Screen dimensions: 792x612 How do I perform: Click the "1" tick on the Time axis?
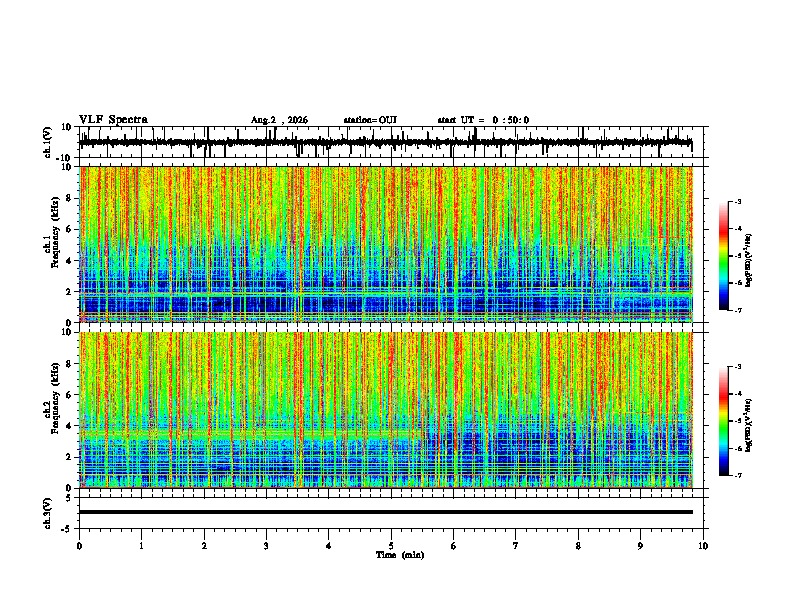141,546
